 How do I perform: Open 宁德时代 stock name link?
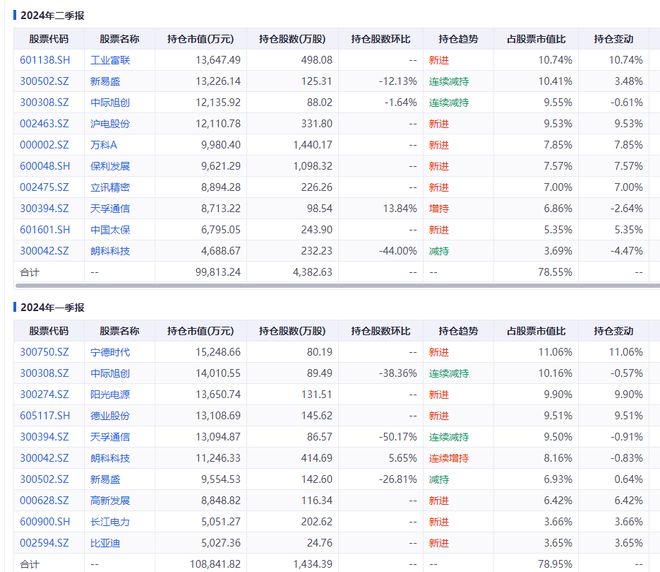coord(110,352)
